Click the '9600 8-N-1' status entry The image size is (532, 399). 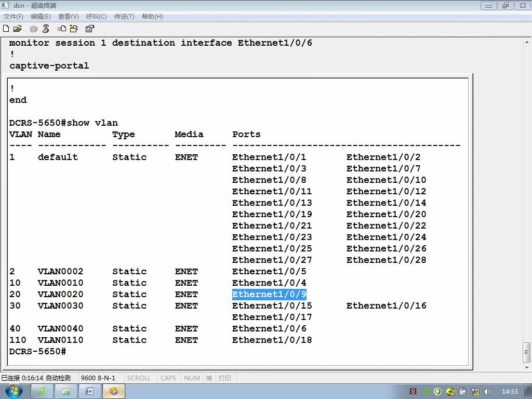98,378
